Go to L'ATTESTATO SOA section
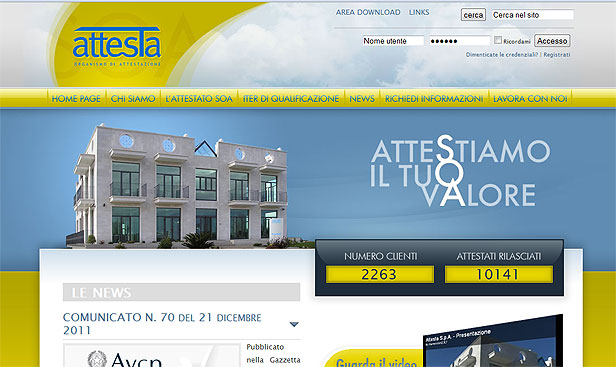The width and height of the screenshot is (616, 367). pyautogui.click(x=199, y=99)
